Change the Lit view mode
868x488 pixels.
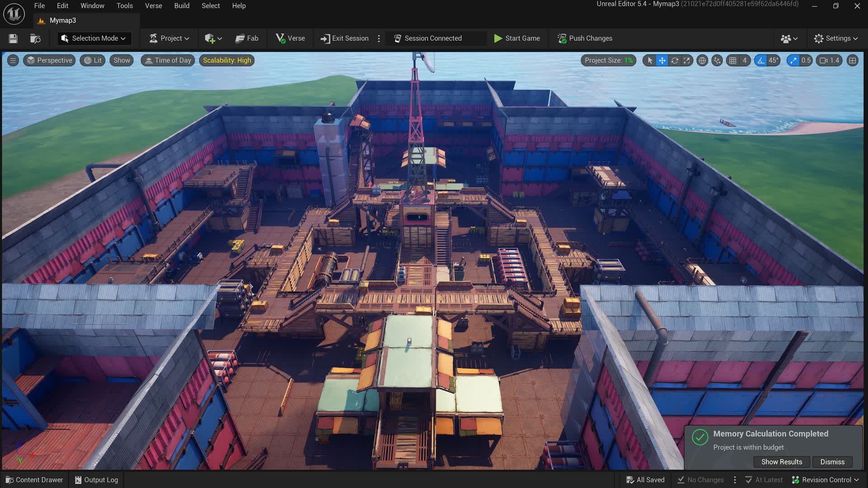tap(93, 61)
